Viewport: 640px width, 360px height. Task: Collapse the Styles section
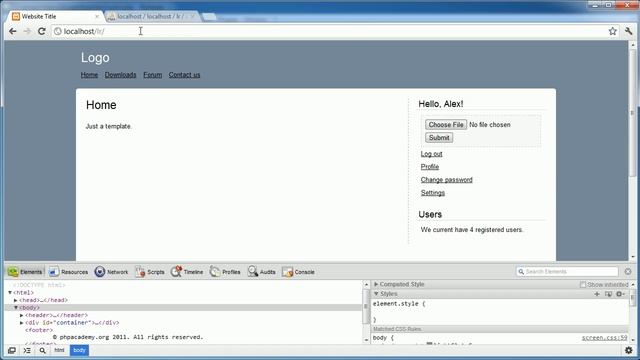pyautogui.click(x=376, y=294)
